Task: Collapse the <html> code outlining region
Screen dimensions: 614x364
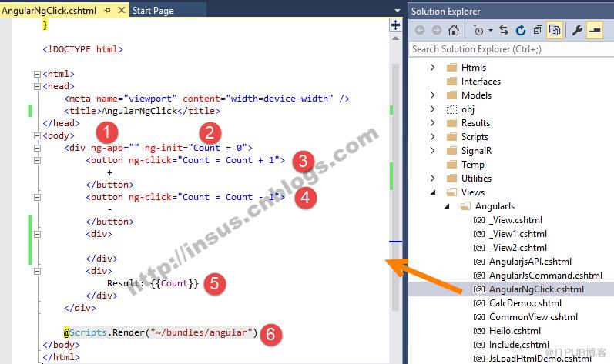Action: pyautogui.click(x=37, y=74)
